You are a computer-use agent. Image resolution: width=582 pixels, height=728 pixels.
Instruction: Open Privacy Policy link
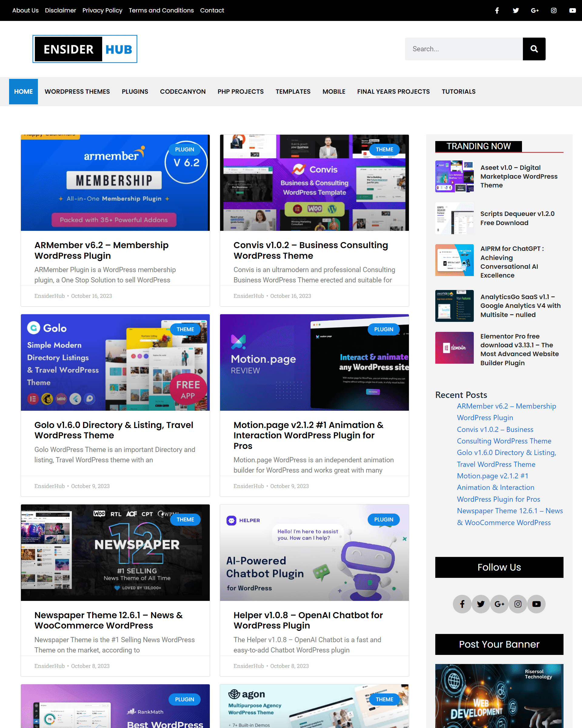click(x=102, y=11)
